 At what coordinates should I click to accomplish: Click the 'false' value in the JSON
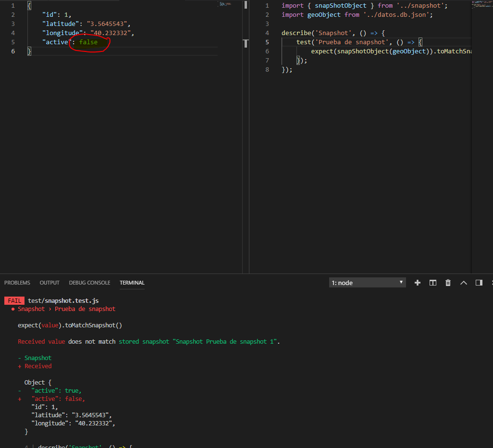88,42
